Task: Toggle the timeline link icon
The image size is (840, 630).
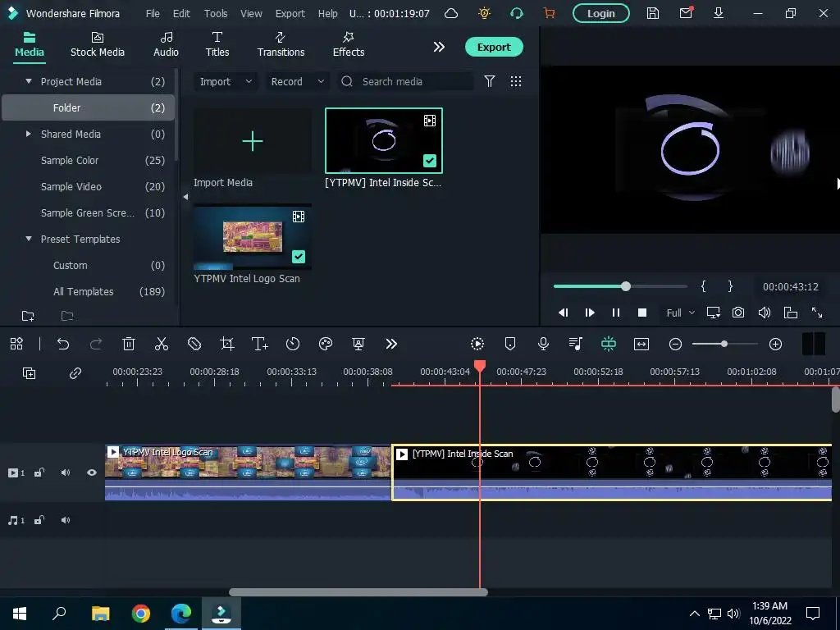Action: coord(75,373)
